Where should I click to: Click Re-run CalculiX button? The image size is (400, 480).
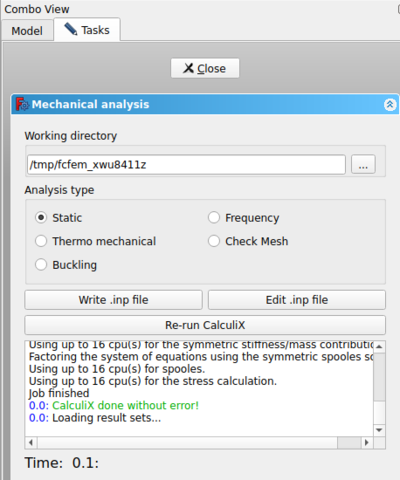coord(205,325)
